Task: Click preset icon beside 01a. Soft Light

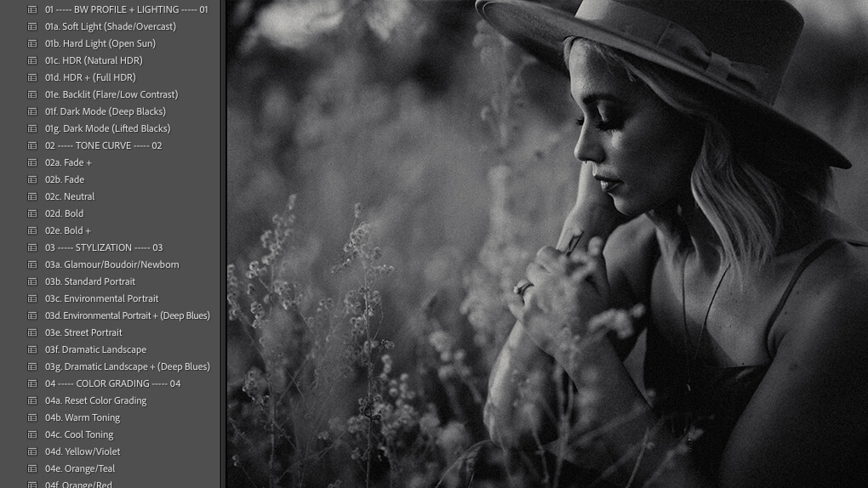Action: [32, 26]
